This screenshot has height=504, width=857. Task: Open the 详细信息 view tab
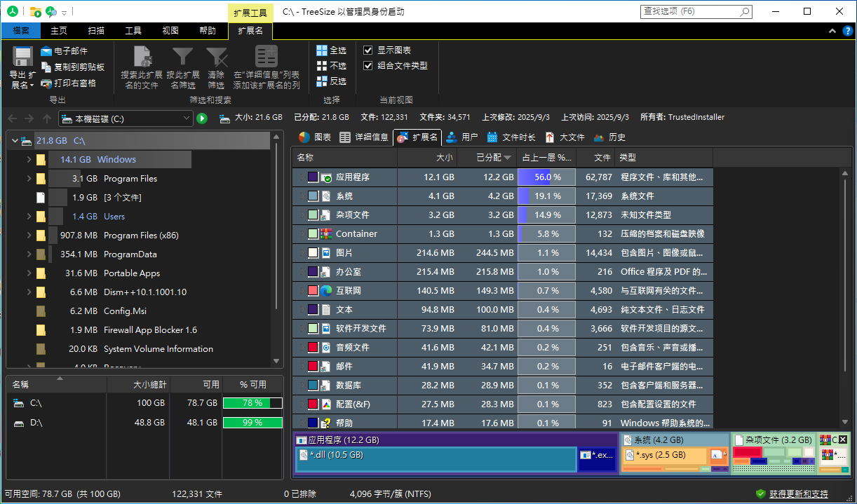point(364,137)
